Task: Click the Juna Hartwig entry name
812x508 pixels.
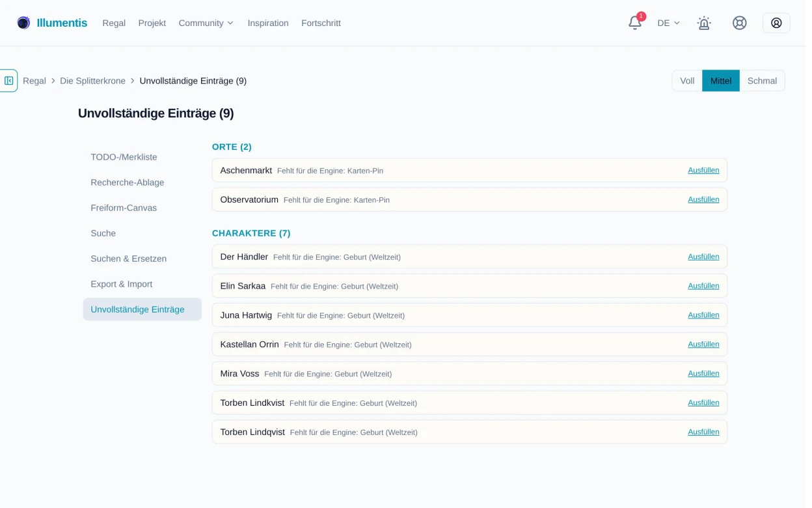Action: [x=246, y=315]
